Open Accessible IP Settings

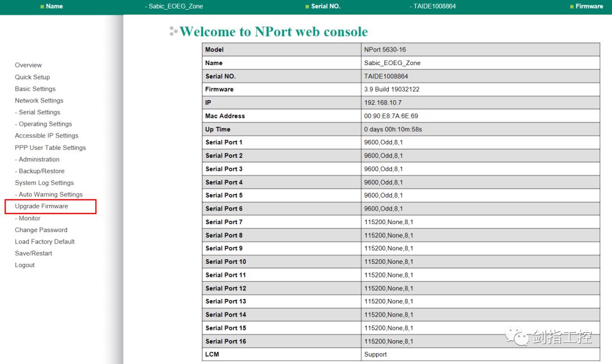(x=46, y=136)
